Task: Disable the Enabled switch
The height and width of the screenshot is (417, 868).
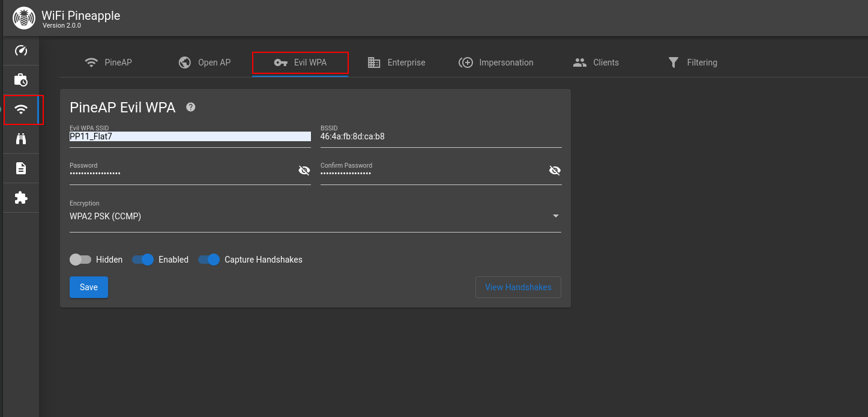Action: click(143, 260)
